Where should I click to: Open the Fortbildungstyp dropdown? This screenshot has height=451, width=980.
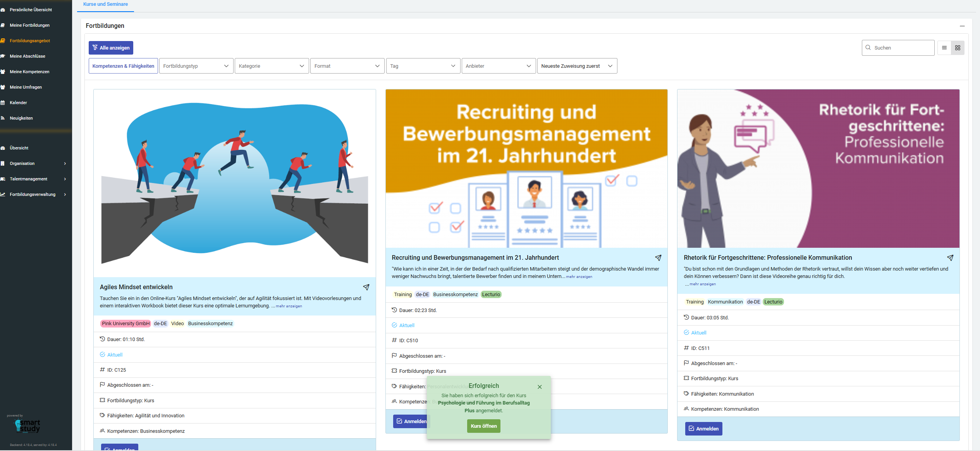[x=196, y=66]
